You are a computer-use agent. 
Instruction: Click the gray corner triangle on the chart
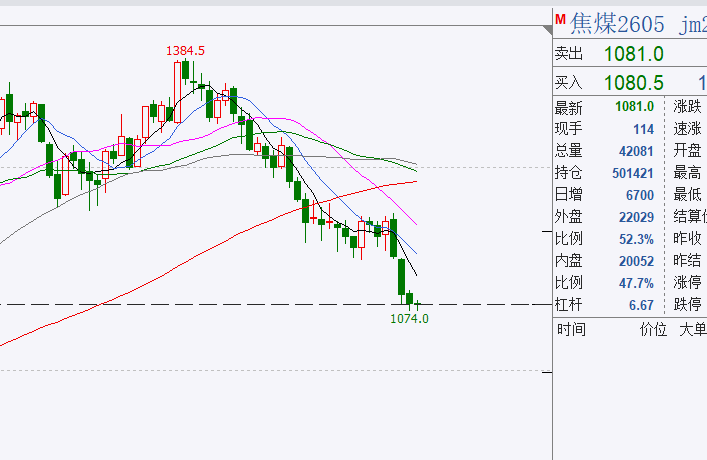(x=548, y=30)
